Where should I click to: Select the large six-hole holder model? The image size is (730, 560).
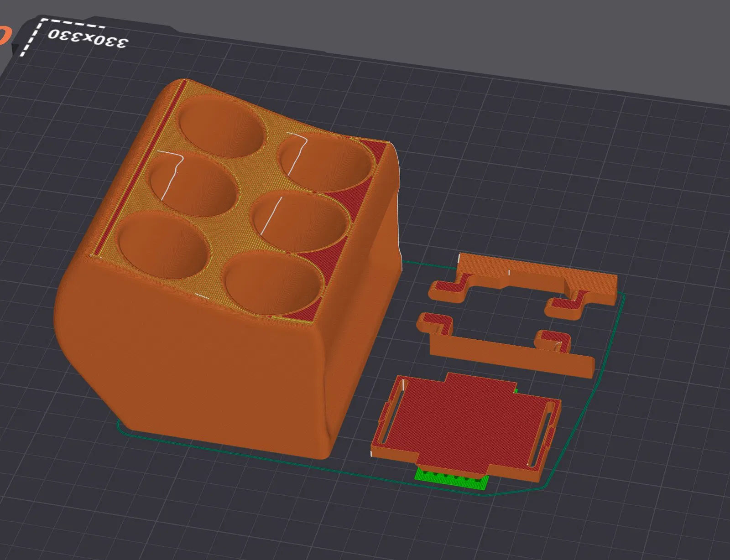[x=228, y=269]
